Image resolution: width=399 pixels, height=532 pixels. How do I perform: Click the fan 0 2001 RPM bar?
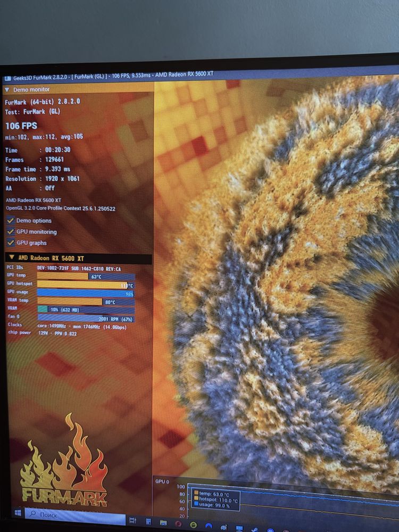(86, 318)
